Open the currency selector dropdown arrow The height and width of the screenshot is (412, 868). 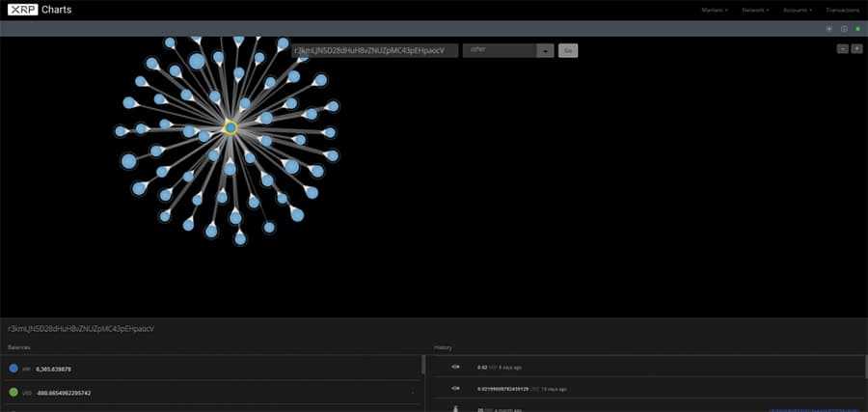(x=545, y=50)
